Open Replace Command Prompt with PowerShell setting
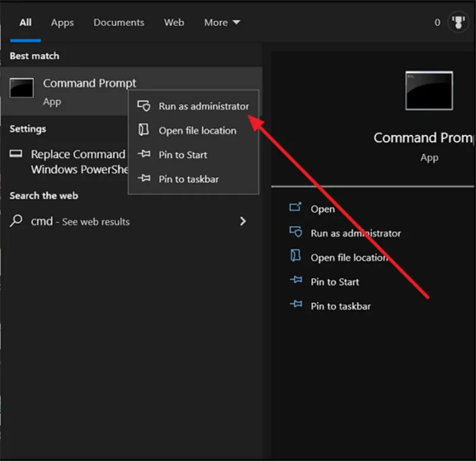 [x=68, y=162]
